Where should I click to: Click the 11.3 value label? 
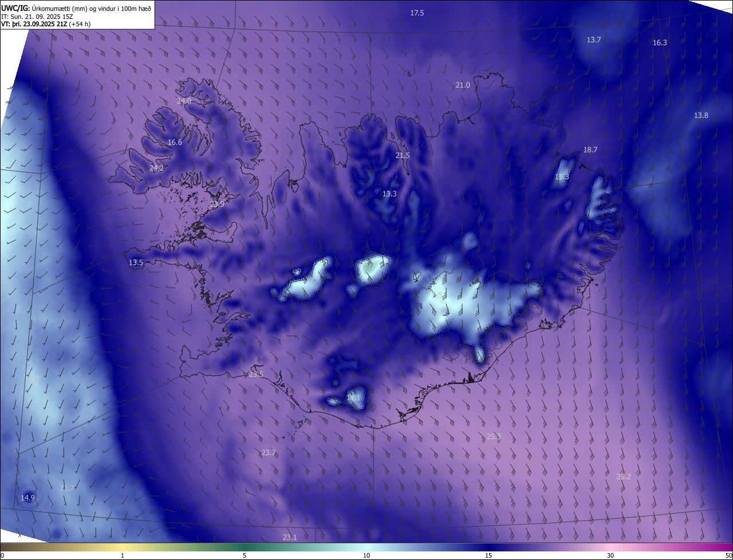[x=562, y=177]
